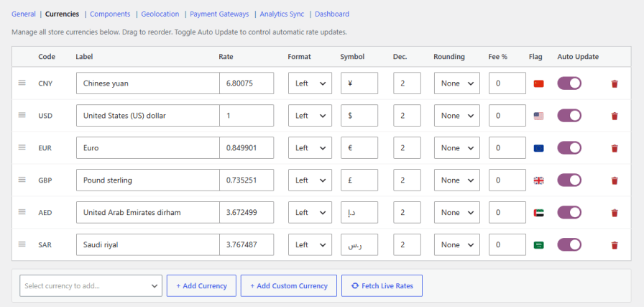The image size is (644, 307).
Task: Turn off Auto Update for EUR
Action: [x=569, y=148]
